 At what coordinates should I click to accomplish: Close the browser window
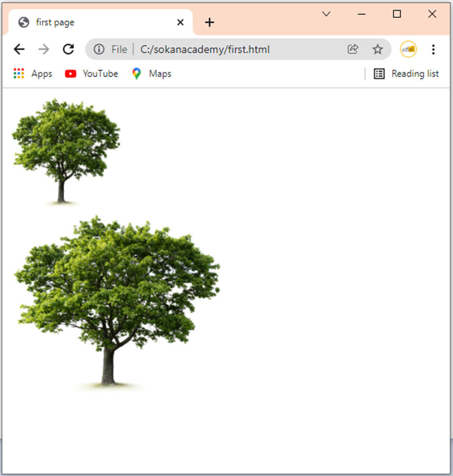pos(432,14)
